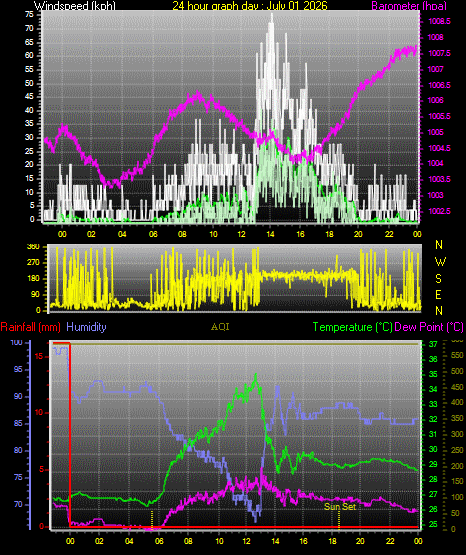Viewport: 466px width, 555px height.
Task: Select the Rainfall (mm) legend label
Action: 30,327
